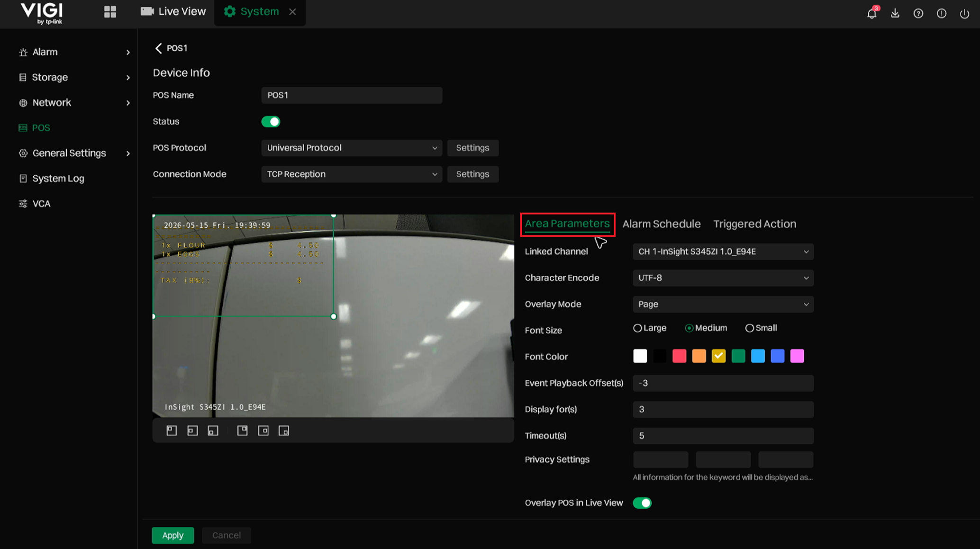Click the VIGI by tp-link logo
The height and width of the screenshot is (549, 980).
pyautogui.click(x=42, y=13)
